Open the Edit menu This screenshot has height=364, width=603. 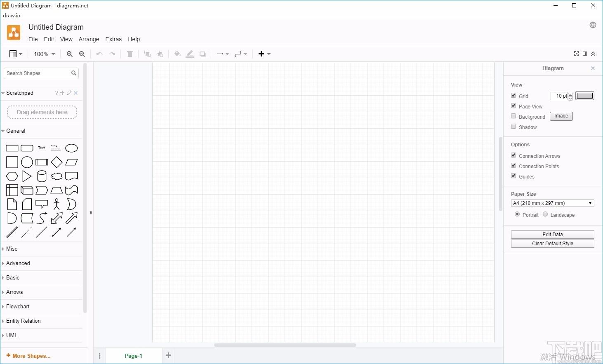click(49, 39)
